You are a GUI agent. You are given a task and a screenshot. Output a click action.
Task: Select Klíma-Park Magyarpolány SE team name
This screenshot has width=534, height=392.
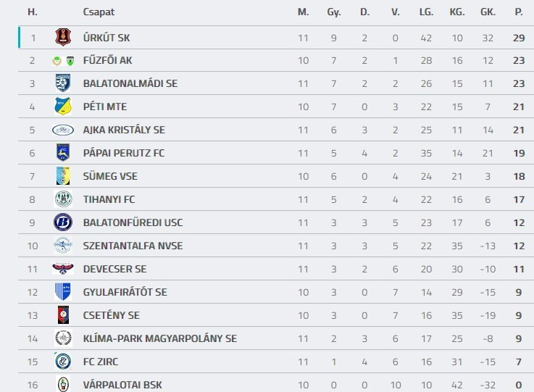[159, 338]
